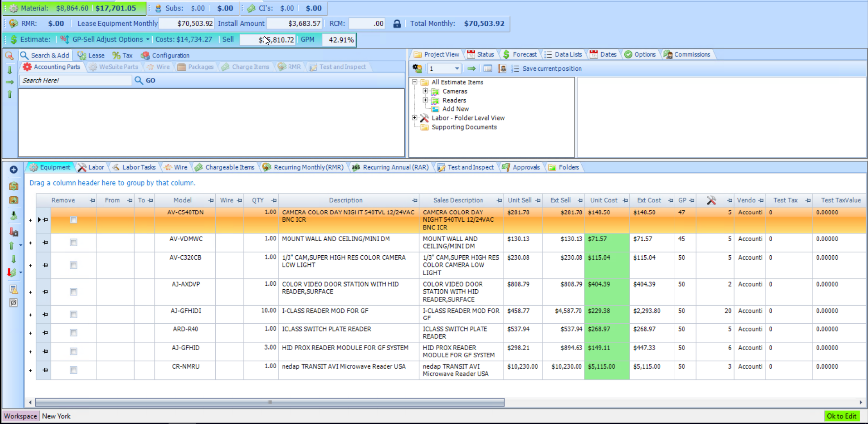Viewport: 868px width, 424px height.
Task: Select Supporting Documents tree item
Action: tap(464, 127)
